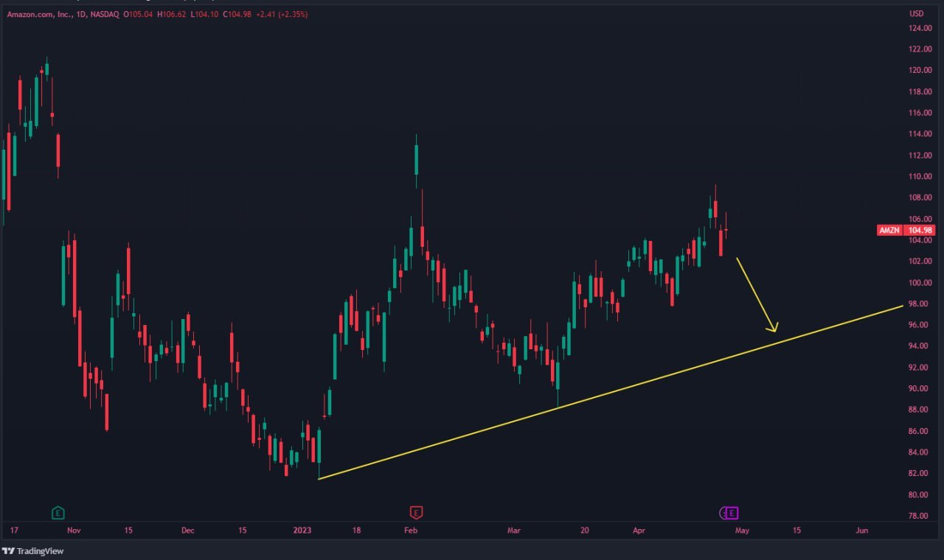
Task: Click the AMZN 104.98 last-price label
Action: click(x=906, y=230)
